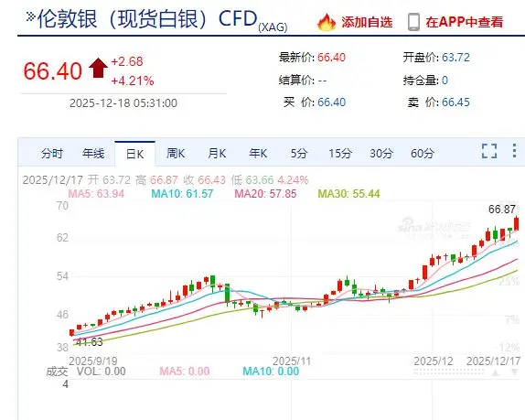This screenshot has height=420, width=525.
Task: Switch to the 年线 chart tab
Action: (93, 154)
